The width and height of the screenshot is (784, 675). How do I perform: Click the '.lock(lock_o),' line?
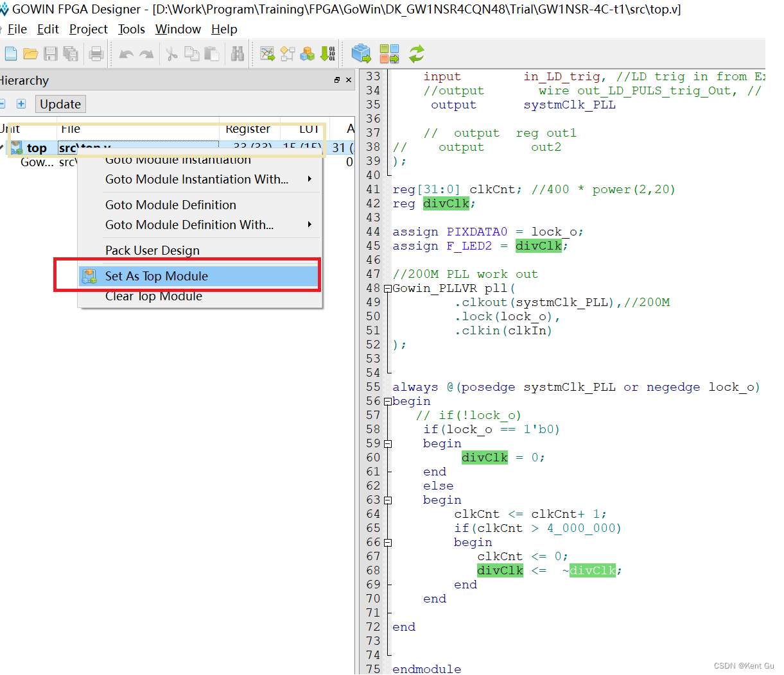tap(507, 316)
